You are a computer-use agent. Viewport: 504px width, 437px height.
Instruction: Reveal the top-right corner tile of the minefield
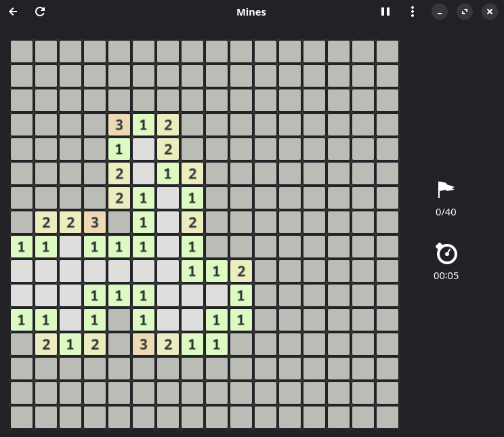pyautogui.click(x=387, y=51)
